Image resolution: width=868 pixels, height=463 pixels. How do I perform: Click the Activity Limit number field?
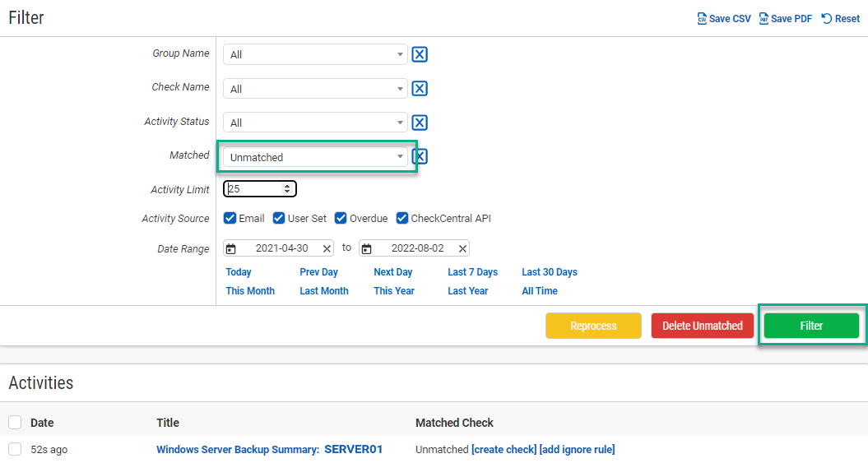point(255,189)
